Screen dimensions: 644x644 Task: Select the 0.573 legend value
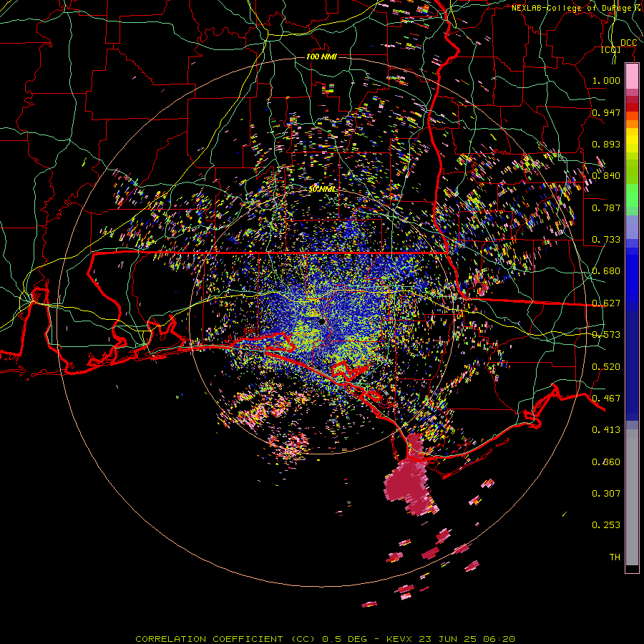tap(606, 335)
